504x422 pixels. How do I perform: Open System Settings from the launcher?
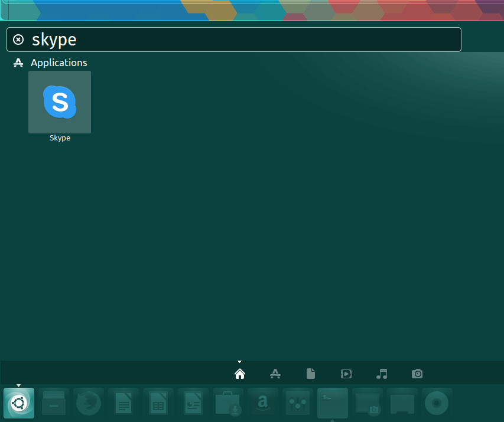[x=298, y=403]
